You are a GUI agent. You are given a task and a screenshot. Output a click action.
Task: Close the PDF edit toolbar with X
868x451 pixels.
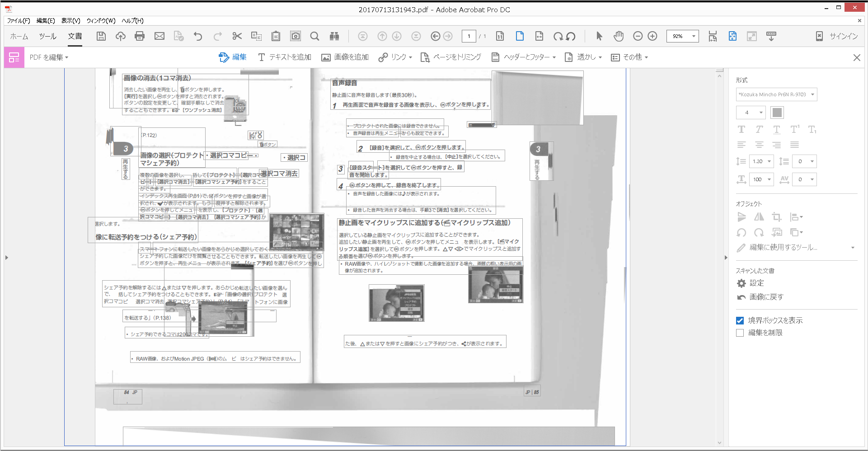(857, 57)
